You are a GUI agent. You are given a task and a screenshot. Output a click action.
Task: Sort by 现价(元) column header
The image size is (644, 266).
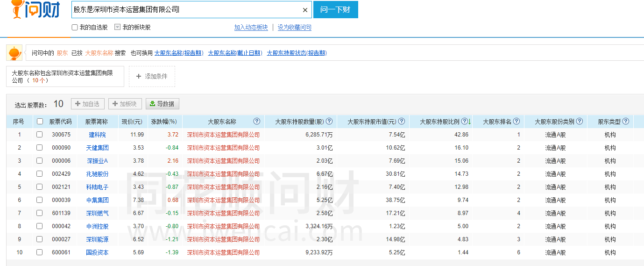132,122
